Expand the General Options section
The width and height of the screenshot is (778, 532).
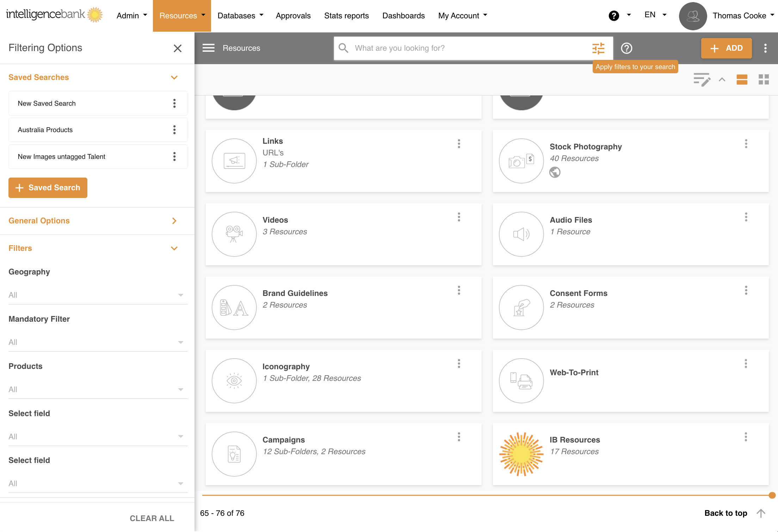click(174, 221)
